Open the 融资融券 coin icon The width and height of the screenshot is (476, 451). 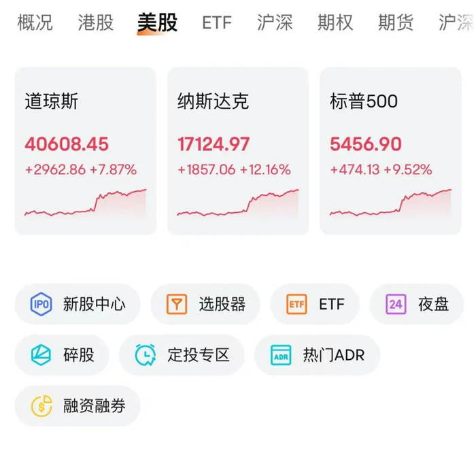click(x=41, y=406)
